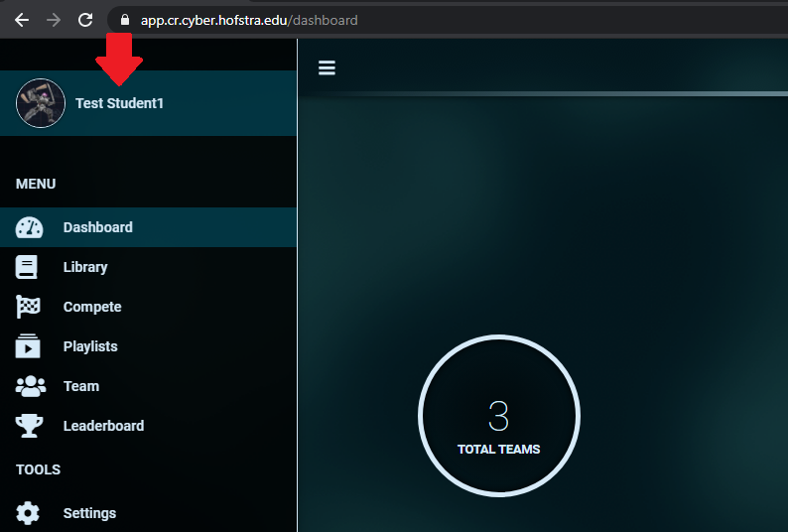Click the Compete checkered flag icon
Screen dimensions: 788x532
[x=28, y=307]
